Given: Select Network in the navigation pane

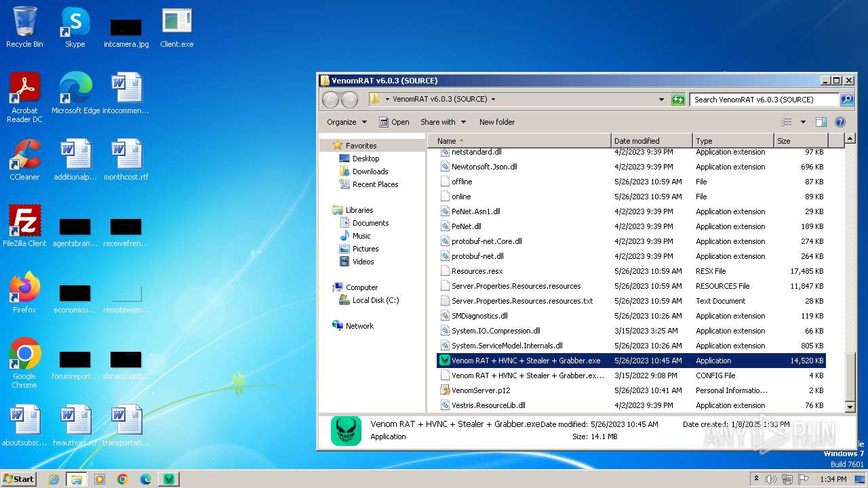Looking at the screenshot, I should tap(359, 326).
